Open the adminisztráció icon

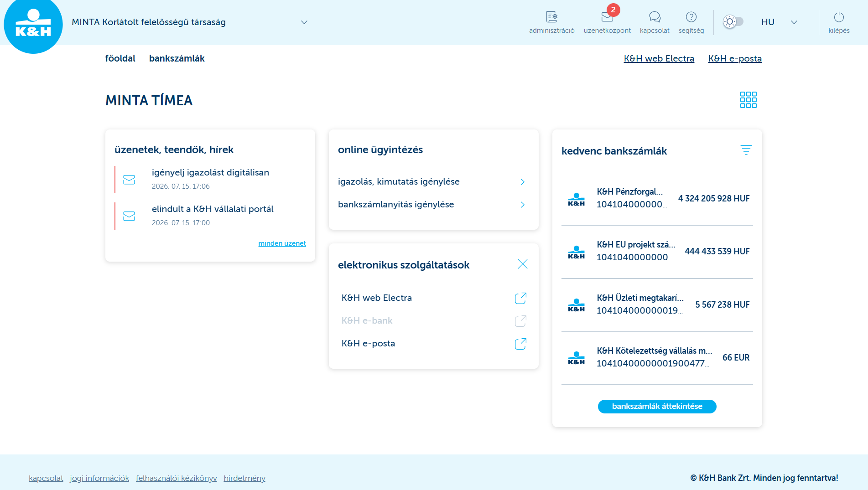(551, 17)
